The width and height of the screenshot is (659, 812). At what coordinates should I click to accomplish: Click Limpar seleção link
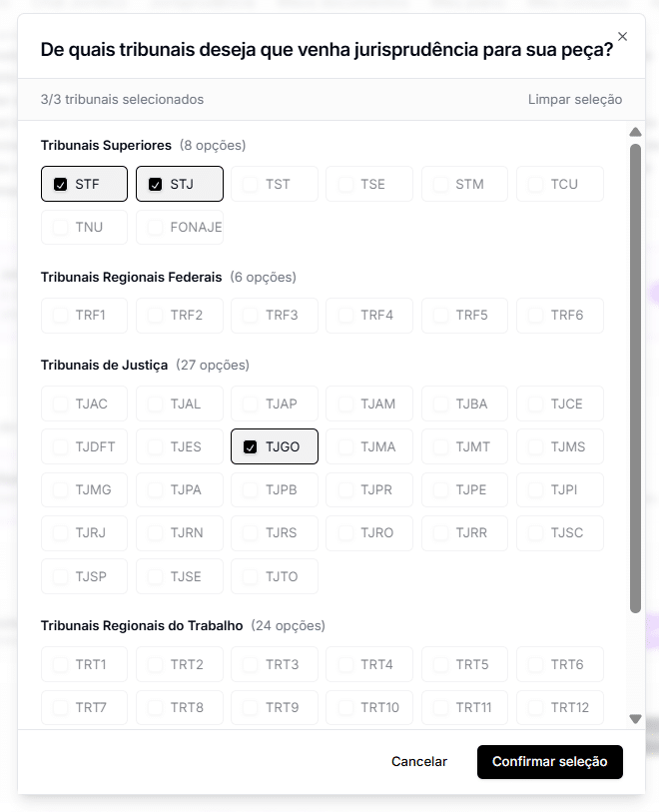(x=574, y=99)
